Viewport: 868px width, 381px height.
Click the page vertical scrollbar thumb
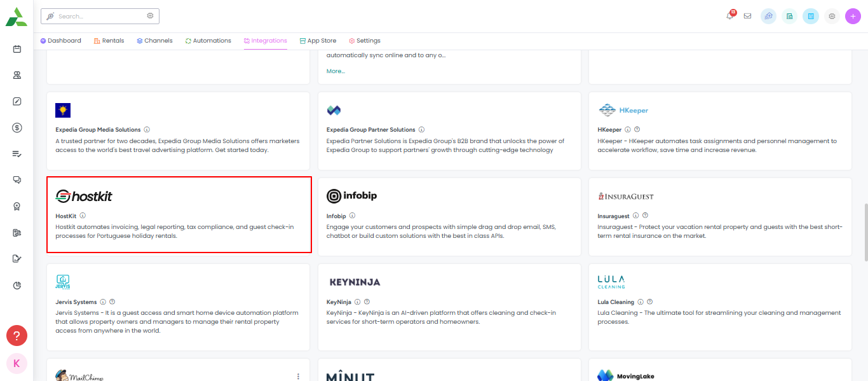pos(865,232)
